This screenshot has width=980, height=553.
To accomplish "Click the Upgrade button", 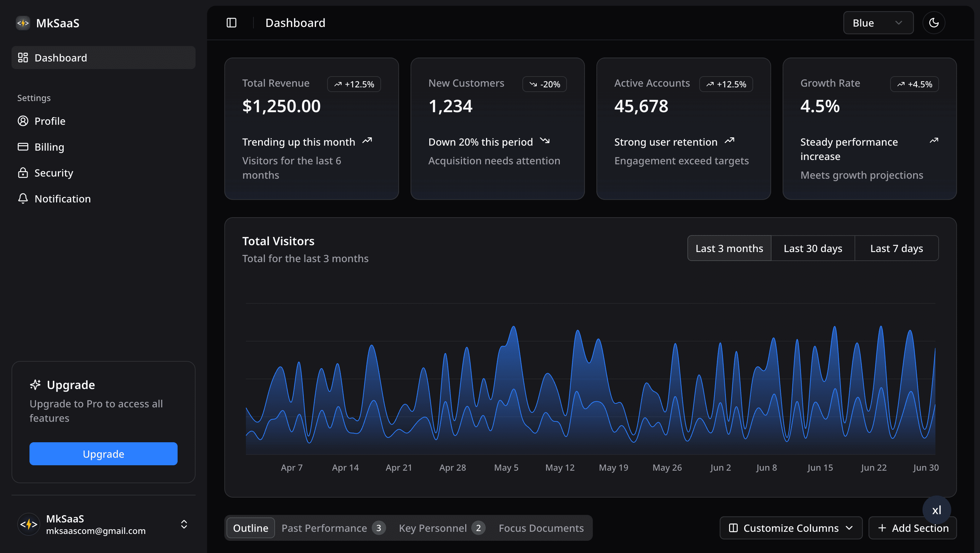I will [x=103, y=454].
